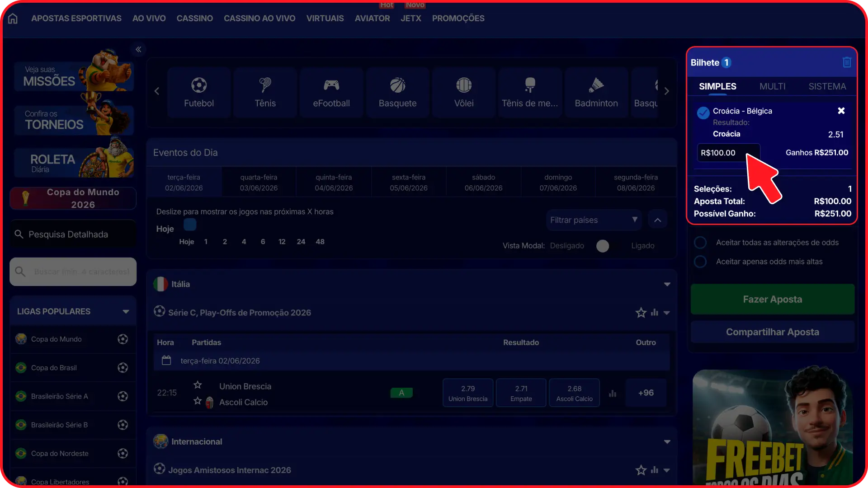Bet on Union Brescia at 2.79

tap(468, 393)
